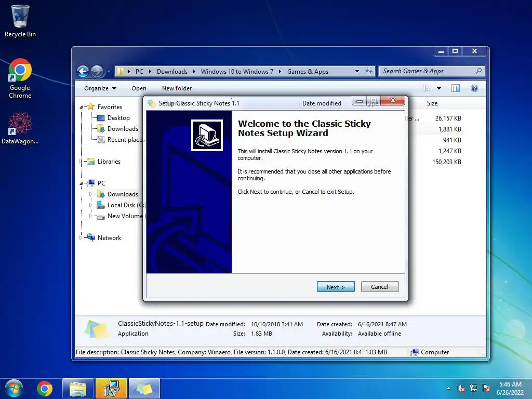Select Favorites in the navigation pane
This screenshot has height=399, width=532.
(x=110, y=107)
